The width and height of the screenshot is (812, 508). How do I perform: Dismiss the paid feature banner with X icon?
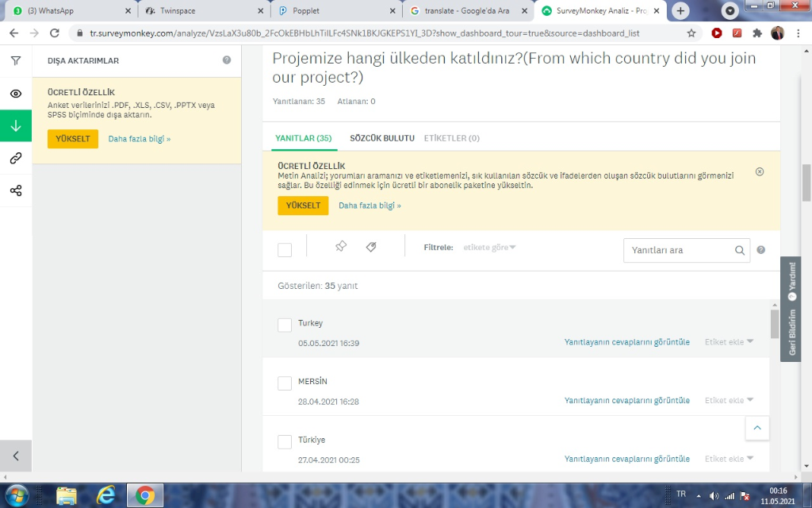[x=760, y=171]
